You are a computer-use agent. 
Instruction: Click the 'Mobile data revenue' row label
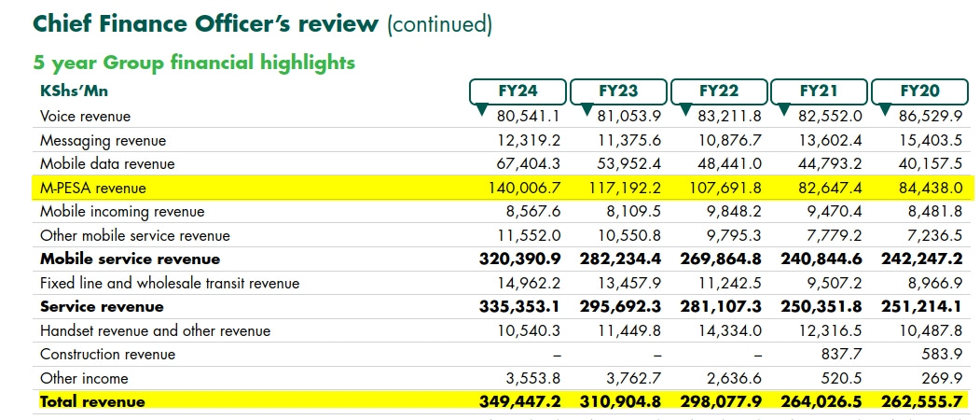tap(107, 164)
